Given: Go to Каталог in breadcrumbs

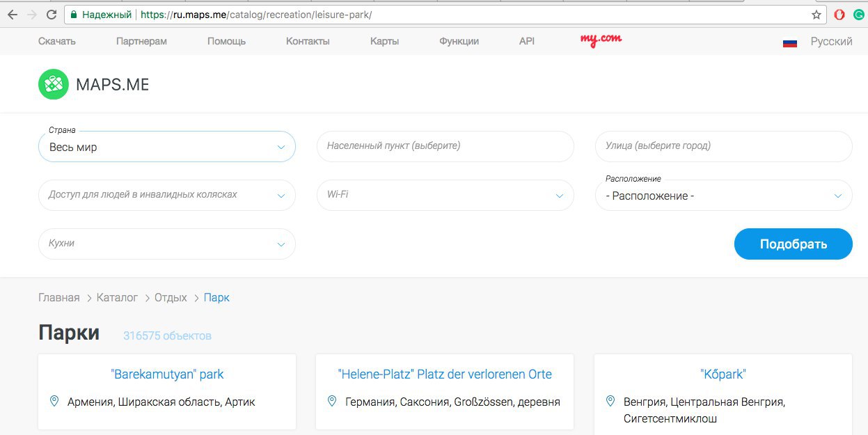Looking at the screenshot, I should pos(118,298).
